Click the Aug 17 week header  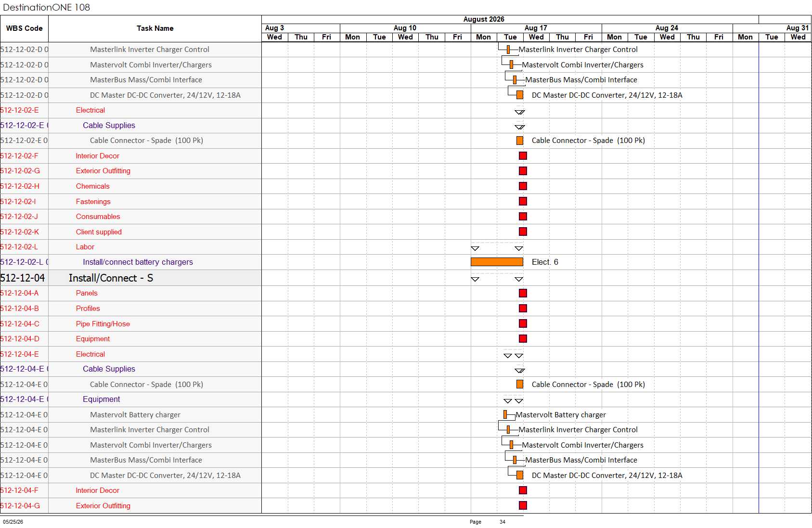536,28
